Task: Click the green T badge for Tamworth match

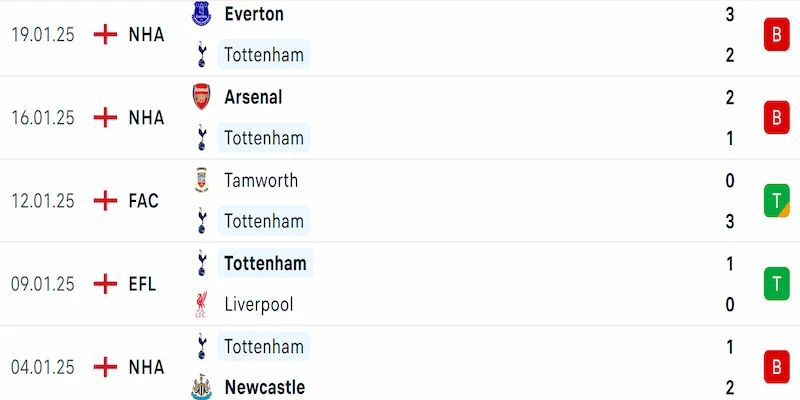Action: click(775, 201)
